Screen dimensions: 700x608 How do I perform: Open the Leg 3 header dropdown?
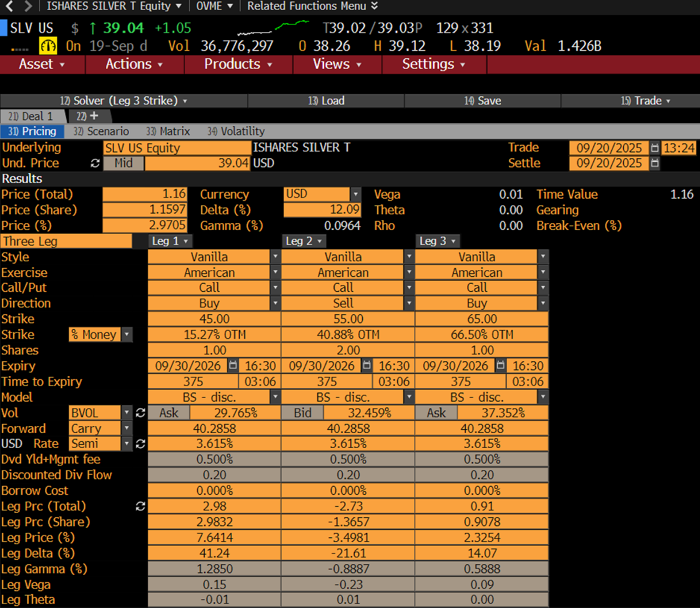[438, 241]
